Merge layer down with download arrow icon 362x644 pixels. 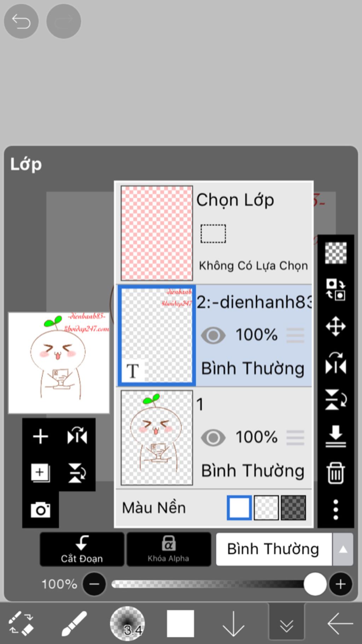(x=335, y=436)
